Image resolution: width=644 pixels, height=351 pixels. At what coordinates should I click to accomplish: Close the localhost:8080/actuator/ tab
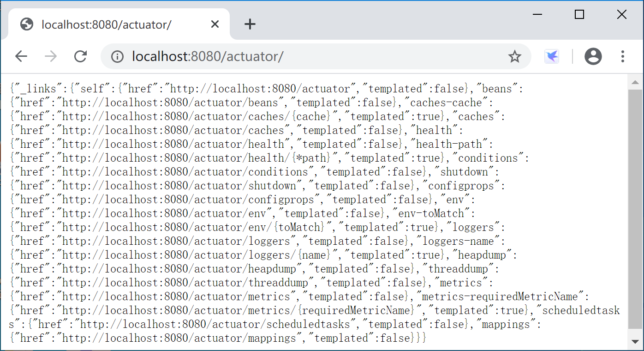(x=215, y=24)
